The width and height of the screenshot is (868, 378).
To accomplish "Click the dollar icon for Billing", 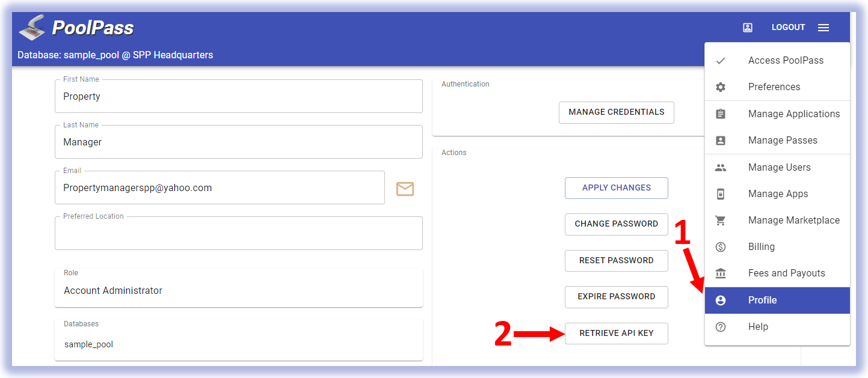I will (x=721, y=247).
